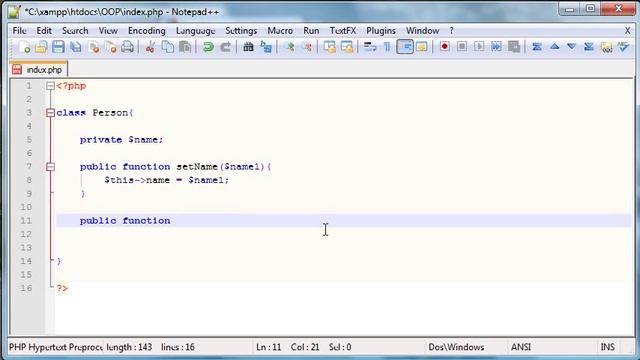Viewport: 640px width, 360px height.
Task: Open the Encoding menu
Action: coord(147,31)
